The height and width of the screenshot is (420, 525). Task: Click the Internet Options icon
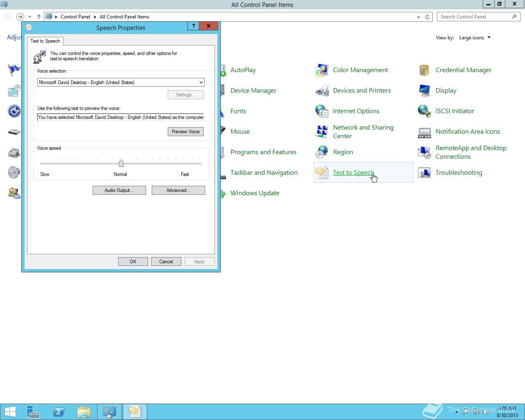click(322, 111)
